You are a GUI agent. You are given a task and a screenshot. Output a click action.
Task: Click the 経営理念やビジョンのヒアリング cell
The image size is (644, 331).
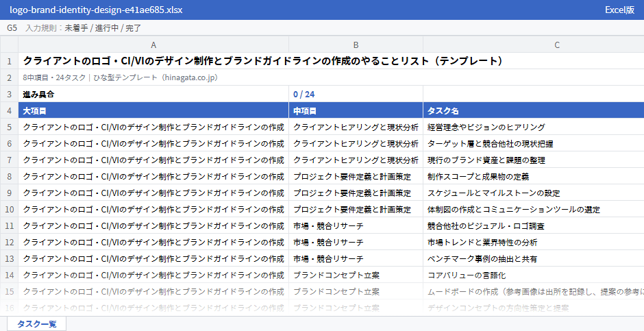[x=534, y=127]
